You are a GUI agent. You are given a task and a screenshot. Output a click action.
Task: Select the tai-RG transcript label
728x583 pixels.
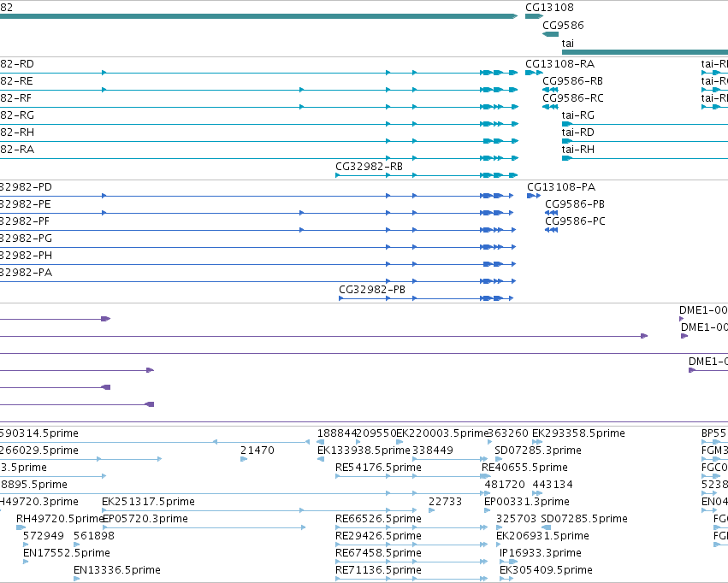[578, 115]
